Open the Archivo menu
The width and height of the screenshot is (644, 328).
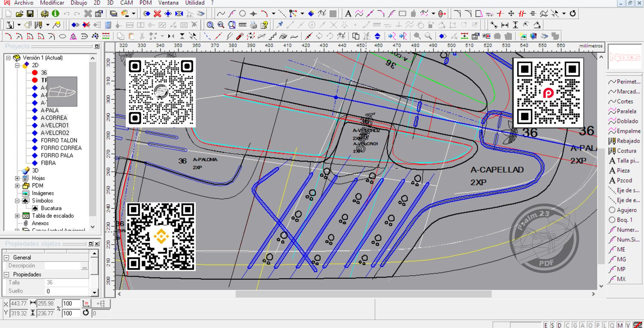tap(24, 3)
